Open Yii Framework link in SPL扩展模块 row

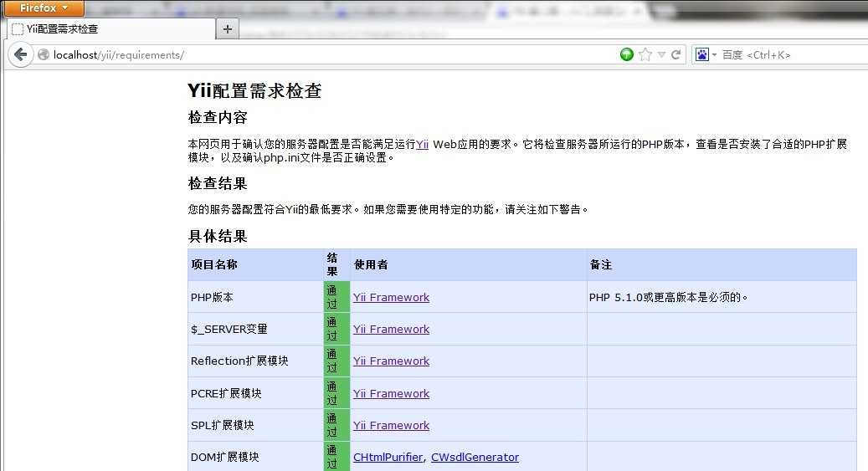coord(392,425)
